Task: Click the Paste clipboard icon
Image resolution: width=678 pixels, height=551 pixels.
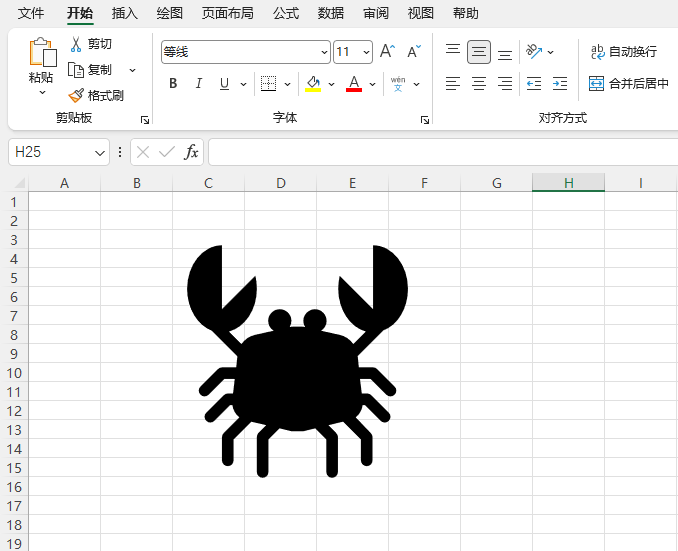Action: coord(42,52)
